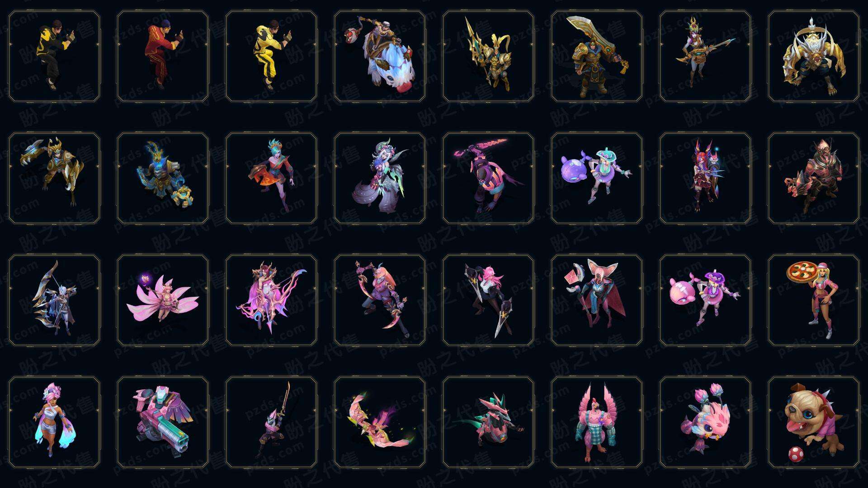Select the golden armored warrior with giant sword
This screenshot has height=488, width=868.
pyautogui.click(x=597, y=56)
